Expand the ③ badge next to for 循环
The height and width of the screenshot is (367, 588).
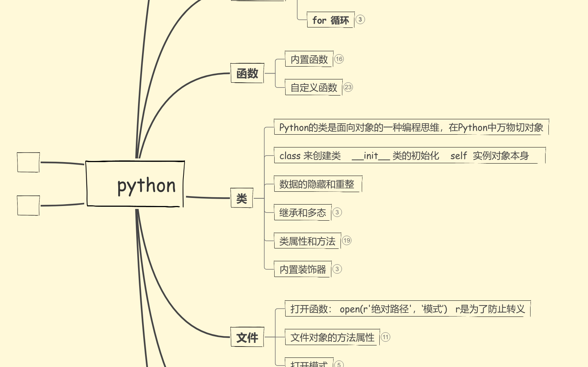[x=361, y=20]
